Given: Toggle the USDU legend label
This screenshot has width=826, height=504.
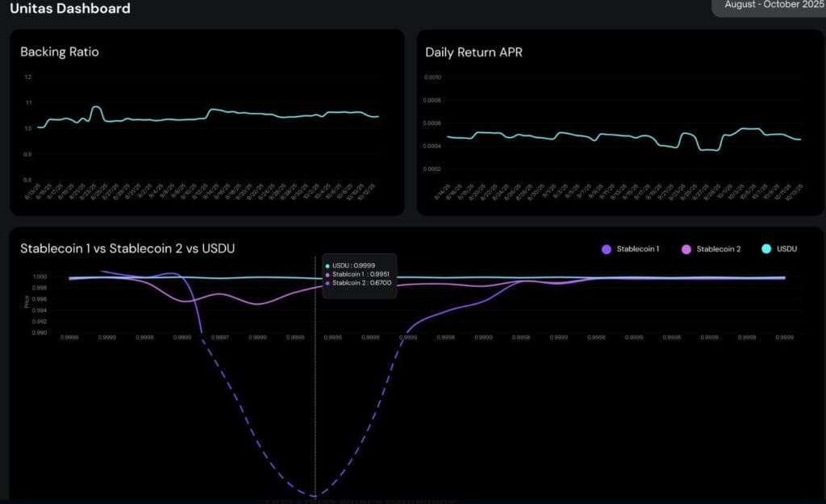Looking at the screenshot, I should click(787, 249).
